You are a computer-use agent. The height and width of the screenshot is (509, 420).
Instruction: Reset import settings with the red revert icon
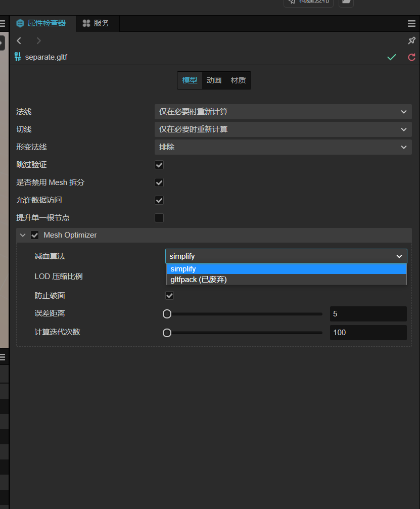coord(411,57)
